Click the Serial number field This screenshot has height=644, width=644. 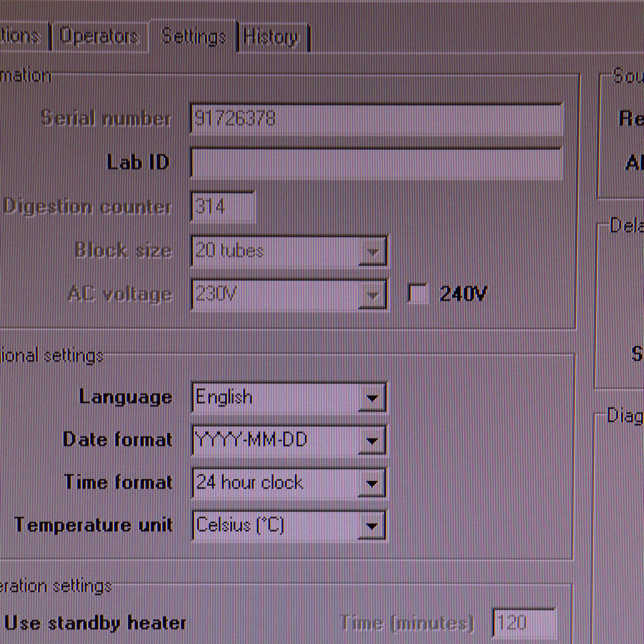376,119
